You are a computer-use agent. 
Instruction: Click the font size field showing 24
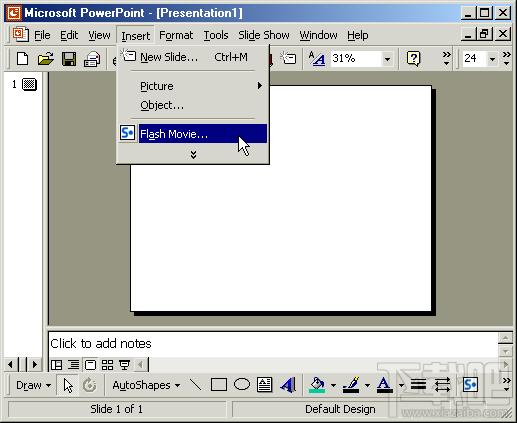pos(474,59)
